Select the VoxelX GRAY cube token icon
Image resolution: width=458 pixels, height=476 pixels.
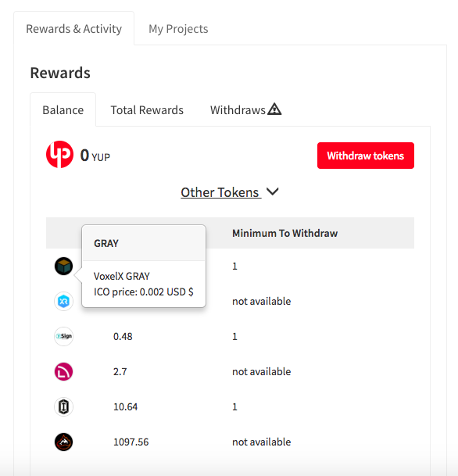pos(64,267)
